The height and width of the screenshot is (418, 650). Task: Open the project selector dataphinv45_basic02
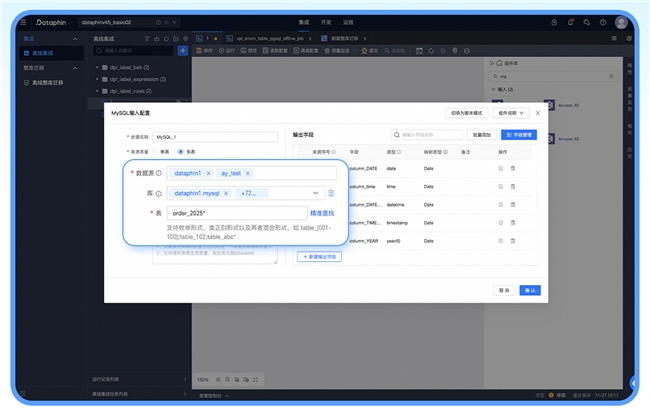99,21
